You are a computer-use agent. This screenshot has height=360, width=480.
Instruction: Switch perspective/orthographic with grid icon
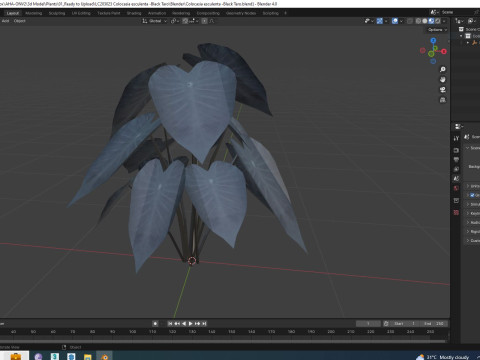pos(443,100)
